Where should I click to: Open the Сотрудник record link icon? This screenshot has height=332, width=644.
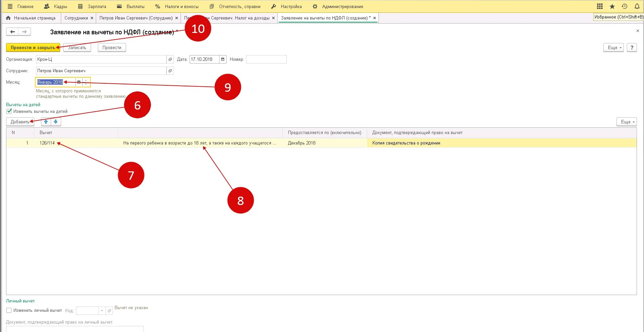[x=170, y=71]
